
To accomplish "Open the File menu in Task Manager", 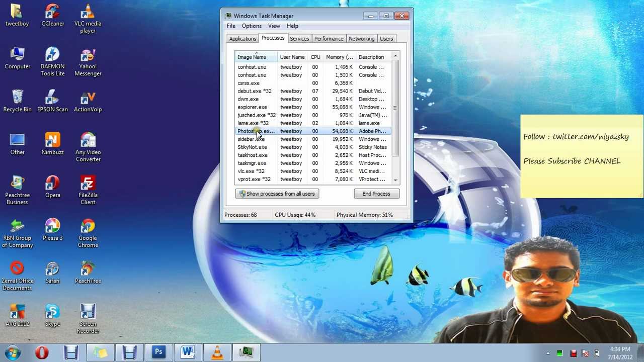I will [230, 26].
